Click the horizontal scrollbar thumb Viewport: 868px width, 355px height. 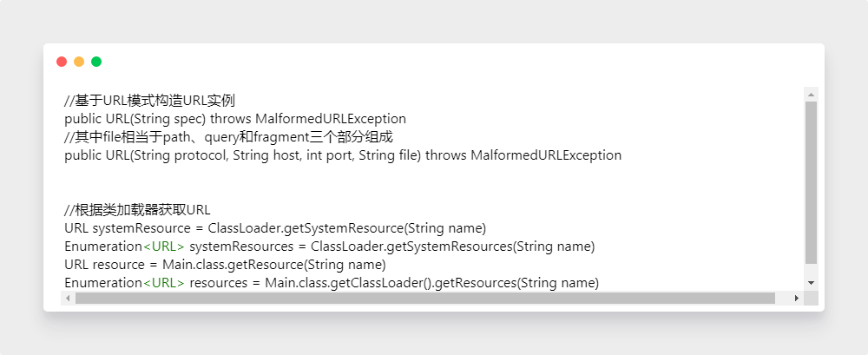[425, 298]
